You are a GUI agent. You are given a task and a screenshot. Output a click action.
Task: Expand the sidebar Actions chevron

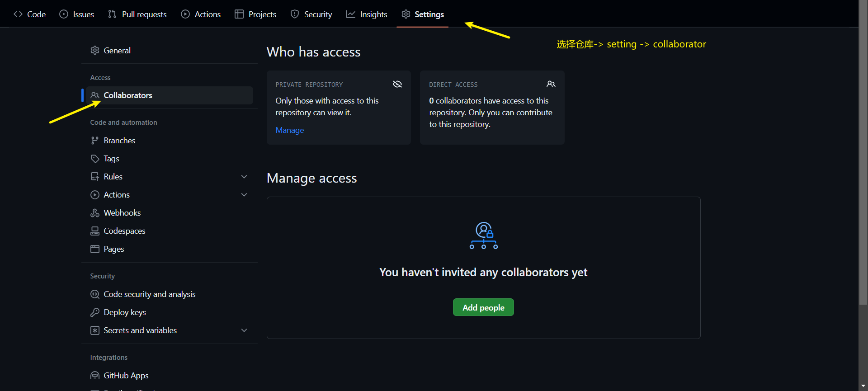[x=244, y=195]
